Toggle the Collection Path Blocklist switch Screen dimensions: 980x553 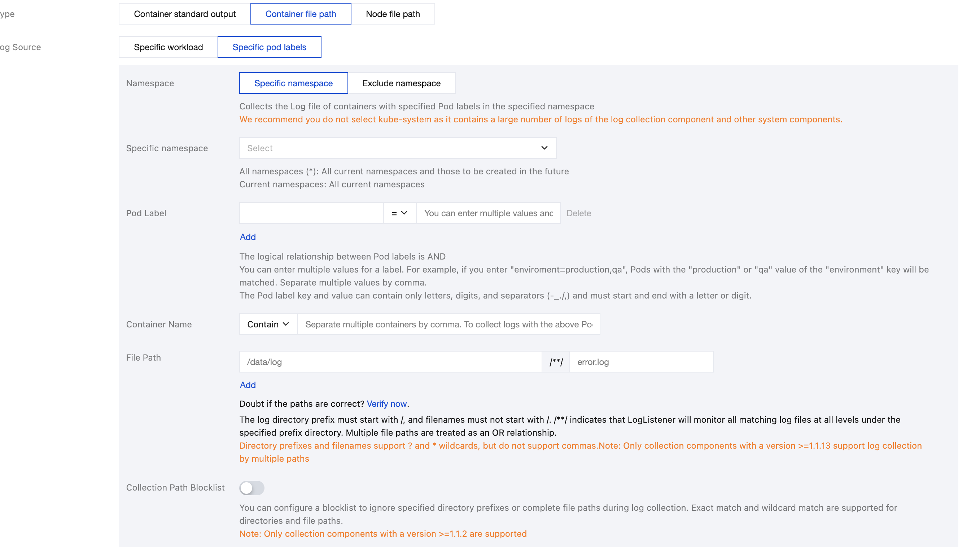(251, 488)
